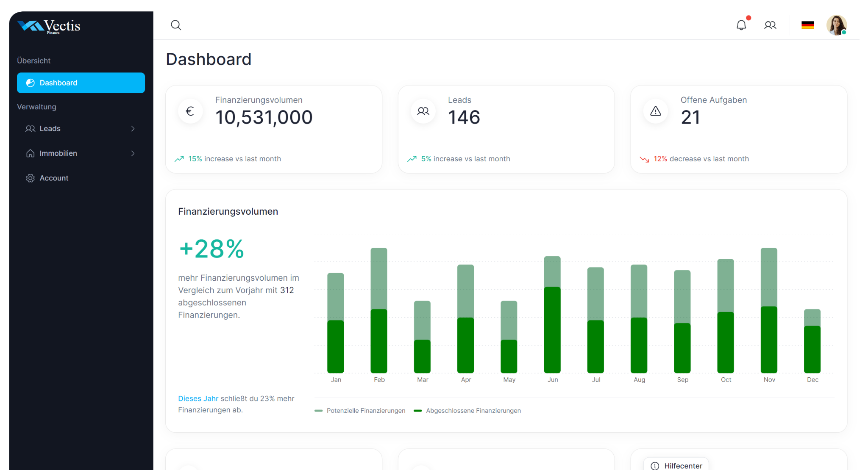This screenshot has width=868, height=470.
Task: Open the notifications bell
Action: pyautogui.click(x=741, y=25)
